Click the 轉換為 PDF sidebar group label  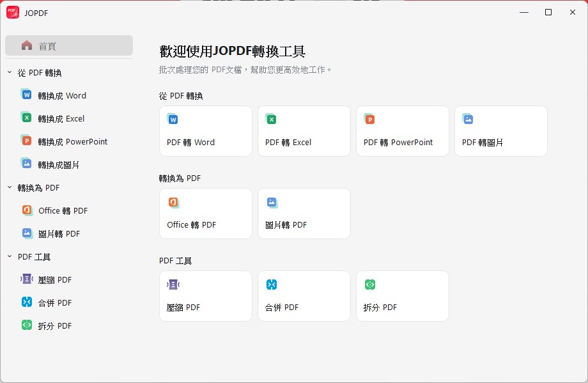tap(38, 188)
